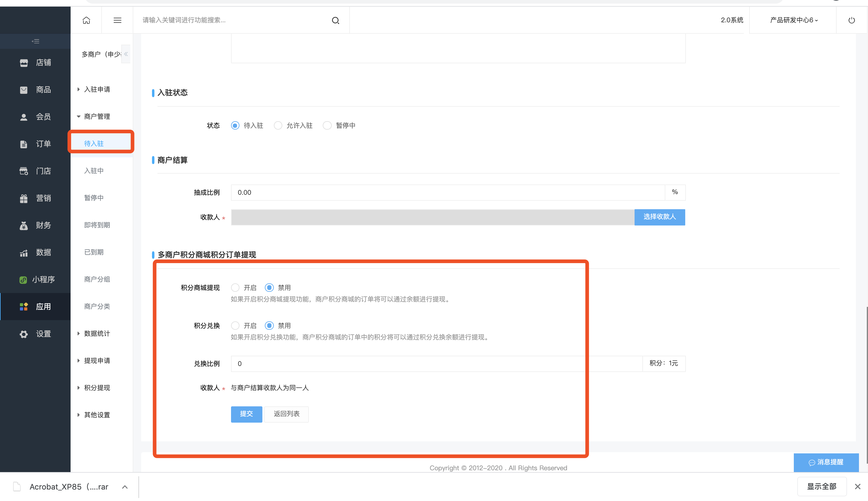
Task: Click the search magnifier icon
Action: pyautogui.click(x=336, y=20)
